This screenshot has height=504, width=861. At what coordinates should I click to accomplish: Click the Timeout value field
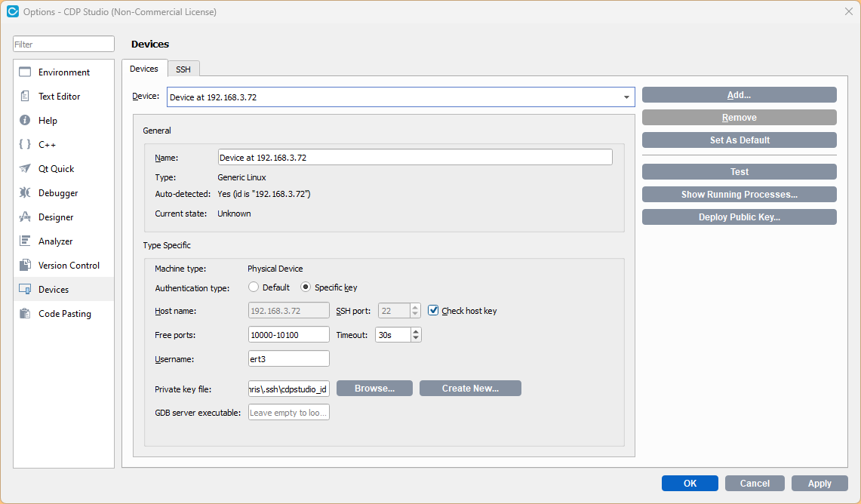392,334
